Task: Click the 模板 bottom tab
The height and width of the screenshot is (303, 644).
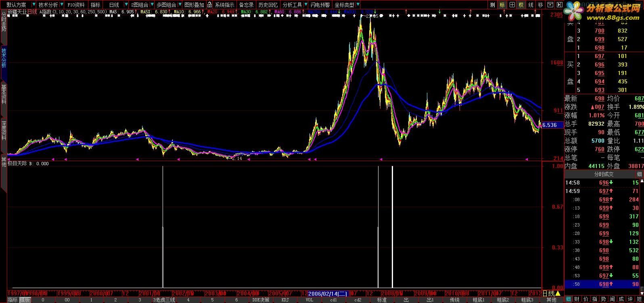Action: tap(25, 300)
